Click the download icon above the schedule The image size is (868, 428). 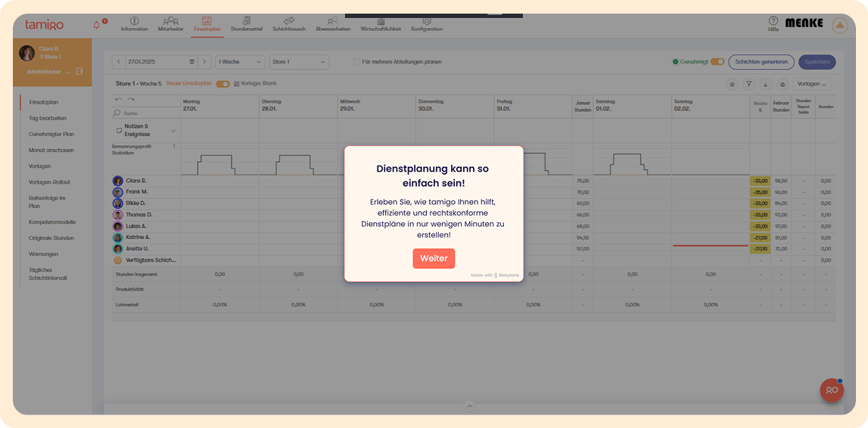point(764,85)
